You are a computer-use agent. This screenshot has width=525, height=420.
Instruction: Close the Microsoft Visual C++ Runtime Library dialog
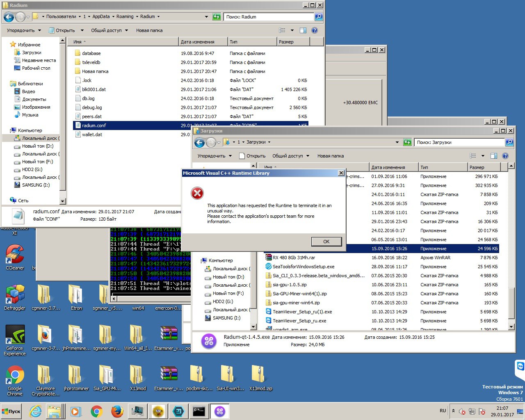coord(341,173)
